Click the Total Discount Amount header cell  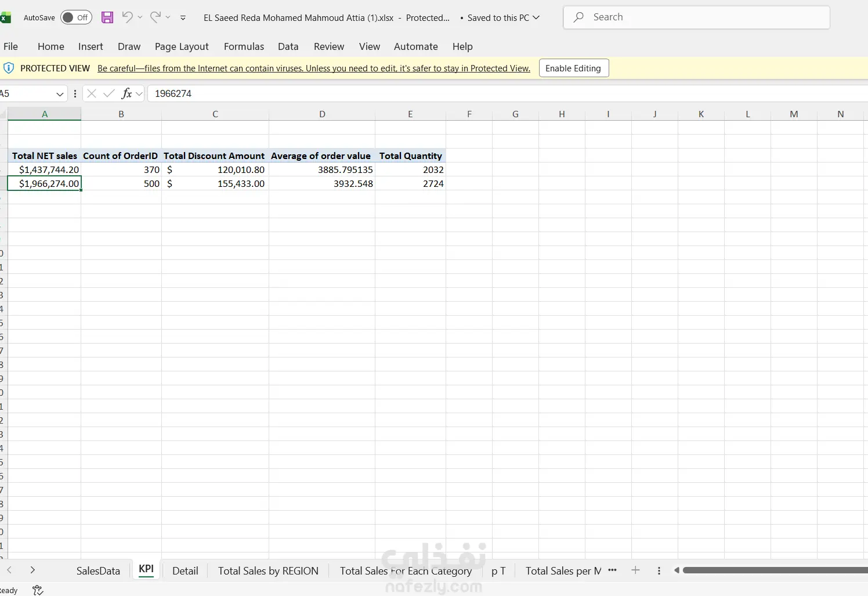[215, 156]
